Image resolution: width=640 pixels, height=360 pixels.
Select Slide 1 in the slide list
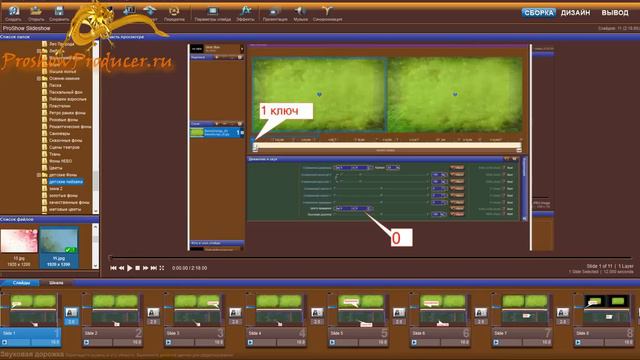(x=31, y=320)
